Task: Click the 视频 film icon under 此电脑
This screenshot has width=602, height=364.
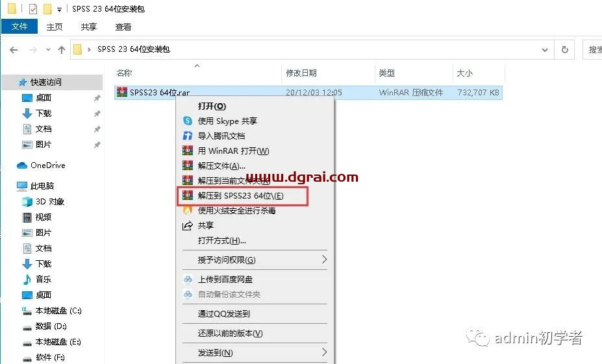Action: pyautogui.click(x=27, y=217)
